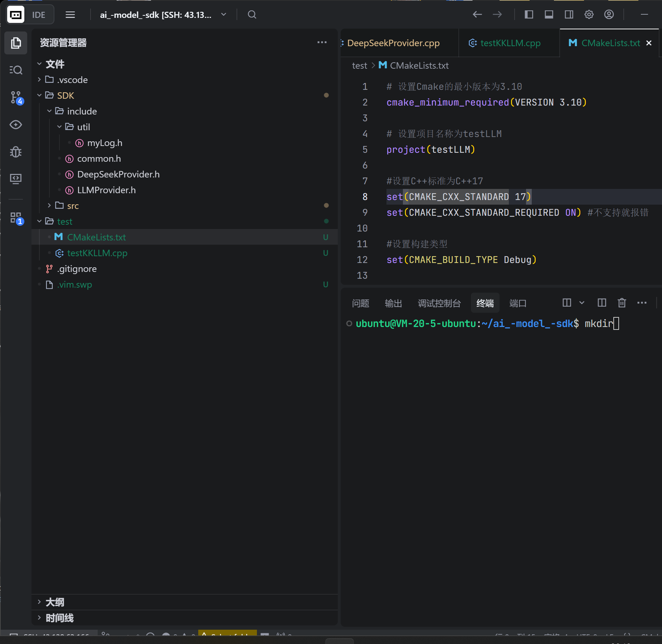Click line number 12 in the editor gutter

(362, 260)
